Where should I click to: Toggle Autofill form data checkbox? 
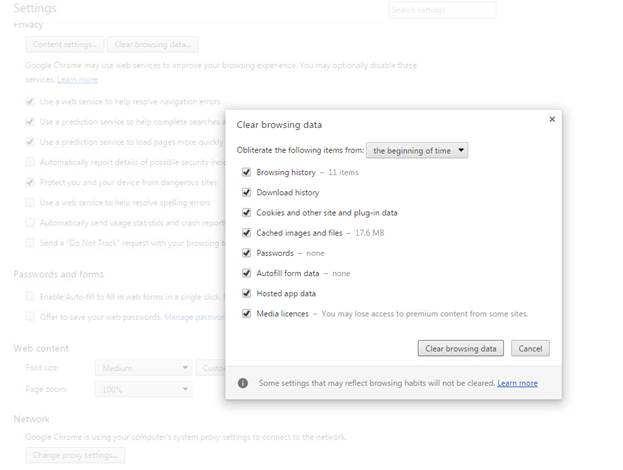coord(246,273)
